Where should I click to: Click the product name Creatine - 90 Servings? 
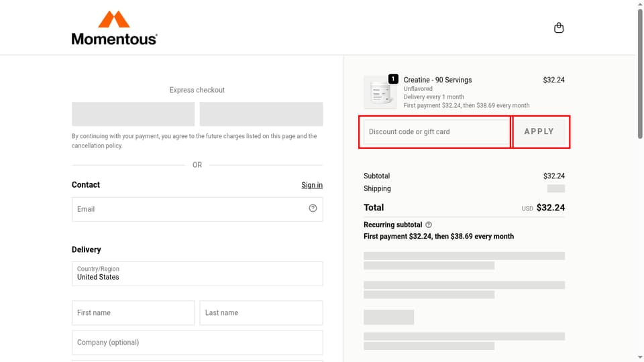[x=437, y=80]
